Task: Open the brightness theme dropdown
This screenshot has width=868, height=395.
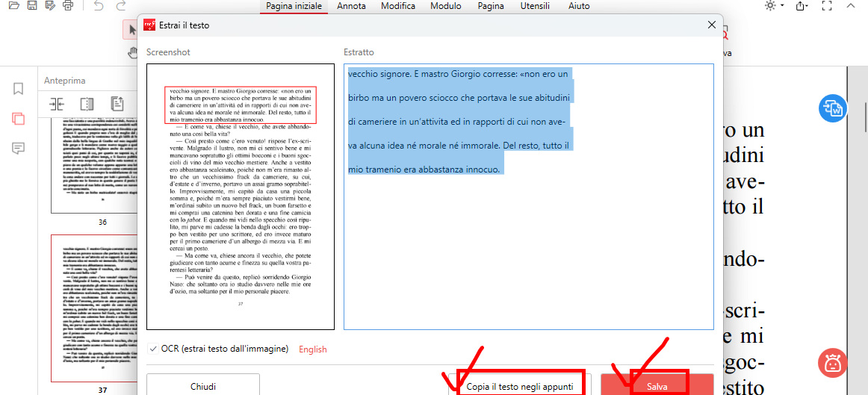Action: 775,6
